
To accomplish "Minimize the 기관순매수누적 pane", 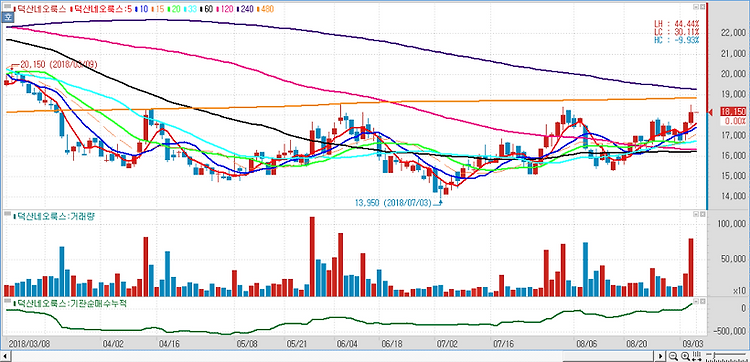I will (x=695, y=302).
